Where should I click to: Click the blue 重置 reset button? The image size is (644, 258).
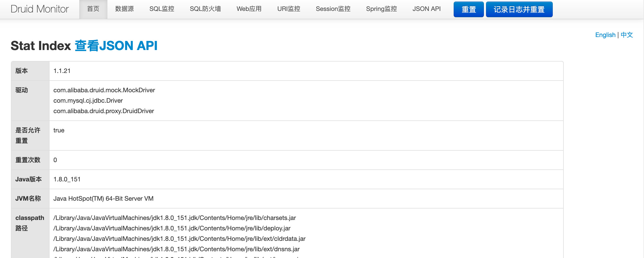click(469, 9)
